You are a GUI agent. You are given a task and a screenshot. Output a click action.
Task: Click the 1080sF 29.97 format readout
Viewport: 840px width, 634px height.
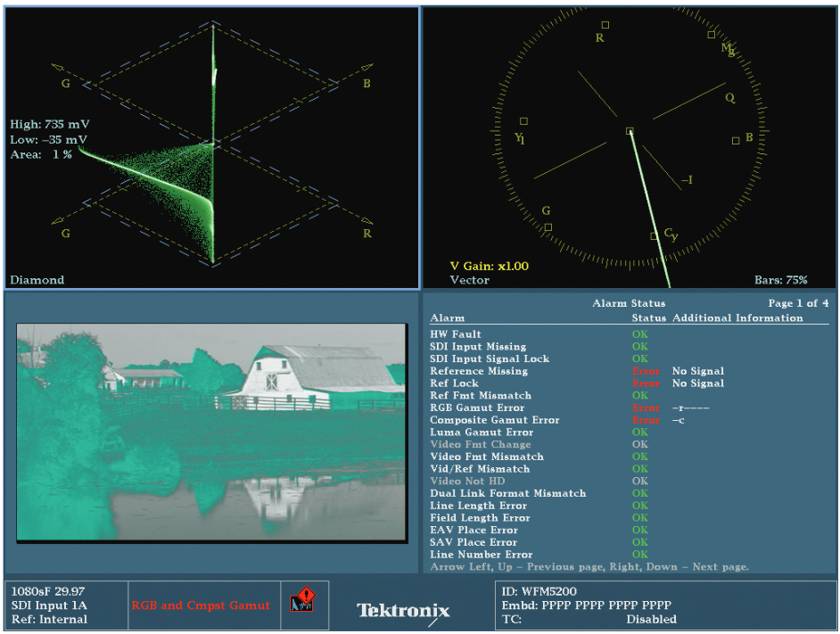[48, 592]
